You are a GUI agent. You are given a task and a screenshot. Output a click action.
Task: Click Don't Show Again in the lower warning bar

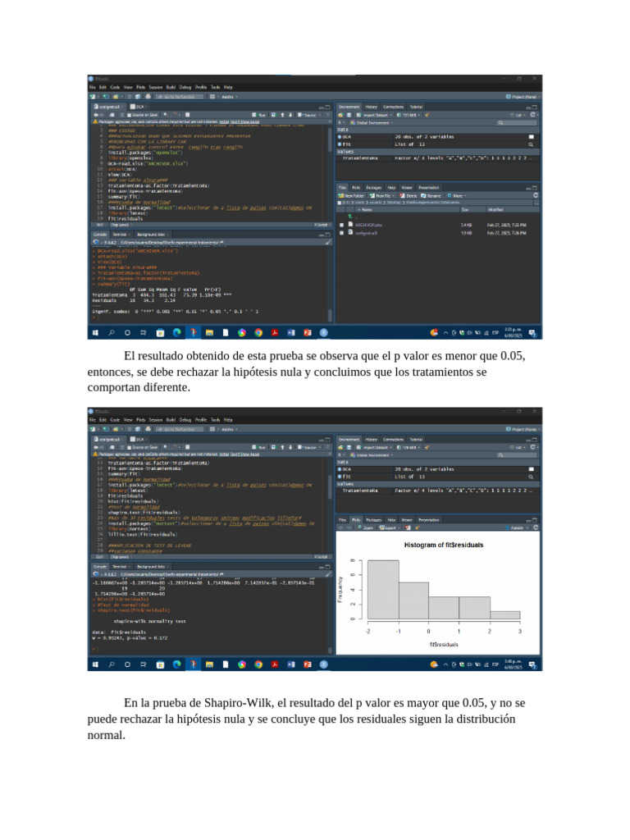(x=244, y=454)
